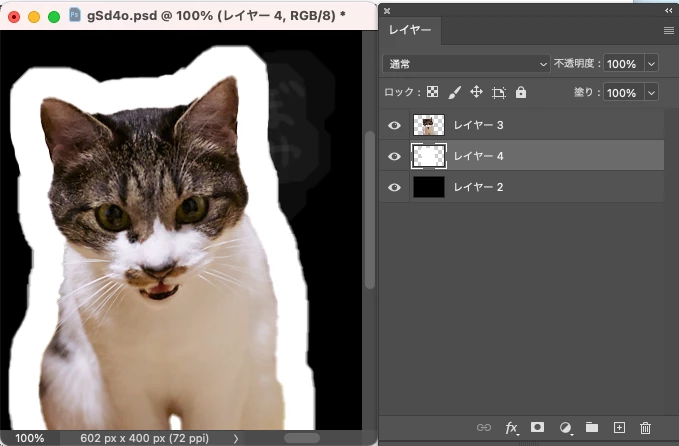
Task: Select layer name レイヤー 2
Action: tap(479, 187)
